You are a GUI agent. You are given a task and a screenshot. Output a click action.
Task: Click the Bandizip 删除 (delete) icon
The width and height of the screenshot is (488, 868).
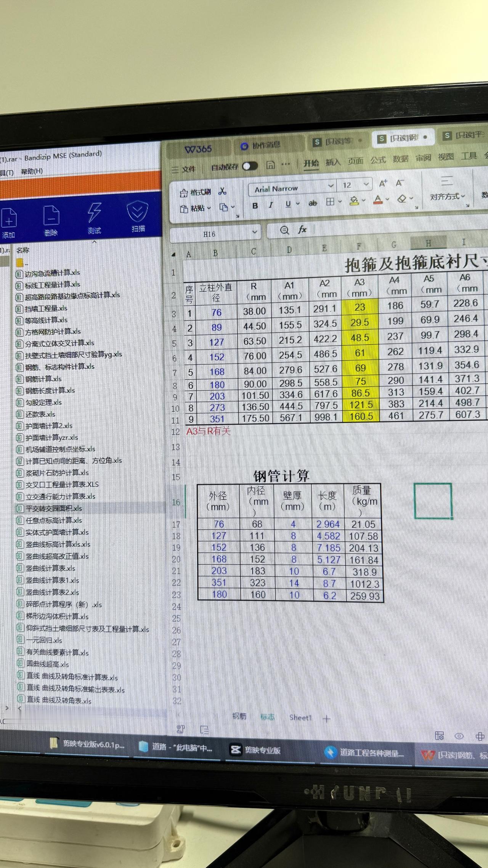51,216
